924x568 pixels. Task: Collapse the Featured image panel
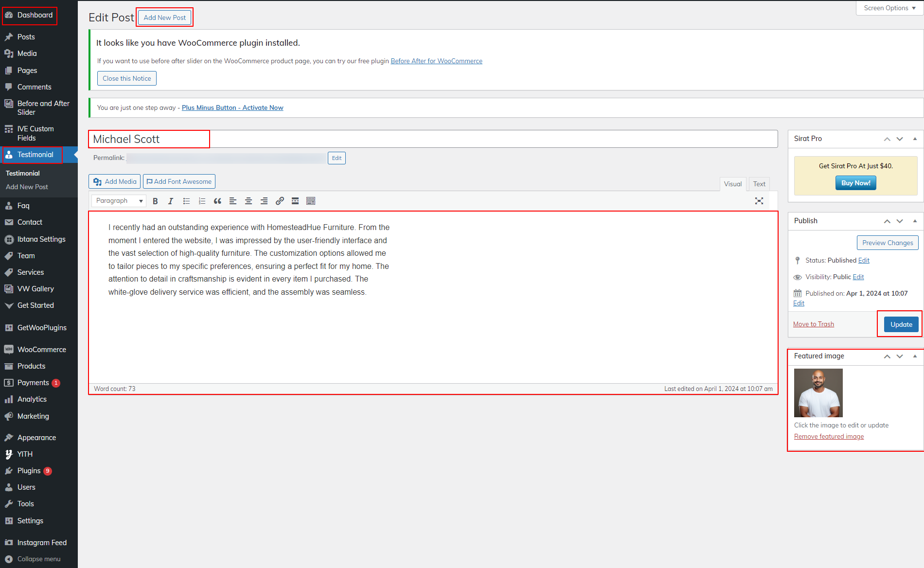click(x=915, y=356)
